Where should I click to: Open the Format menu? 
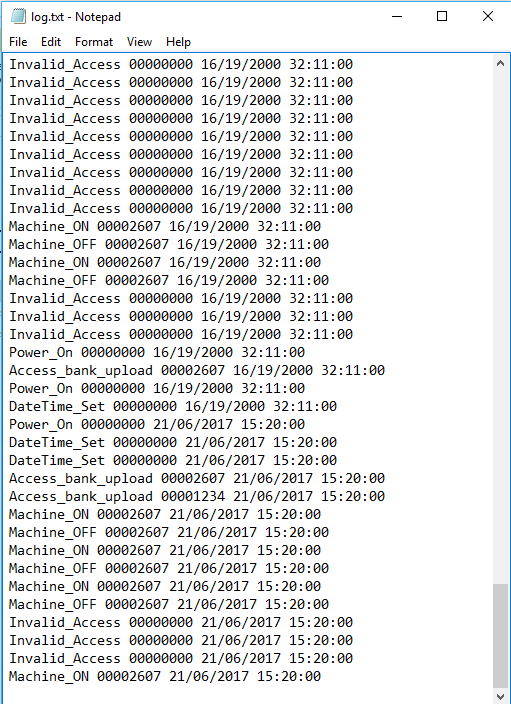(x=94, y=42)
